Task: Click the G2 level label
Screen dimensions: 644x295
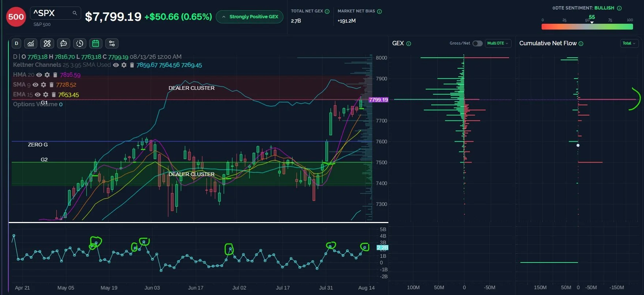Action: point(44,160)
